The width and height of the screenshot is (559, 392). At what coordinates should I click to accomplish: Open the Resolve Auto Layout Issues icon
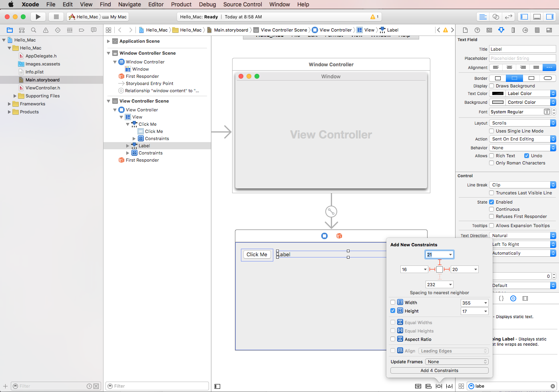click(449, 386)
